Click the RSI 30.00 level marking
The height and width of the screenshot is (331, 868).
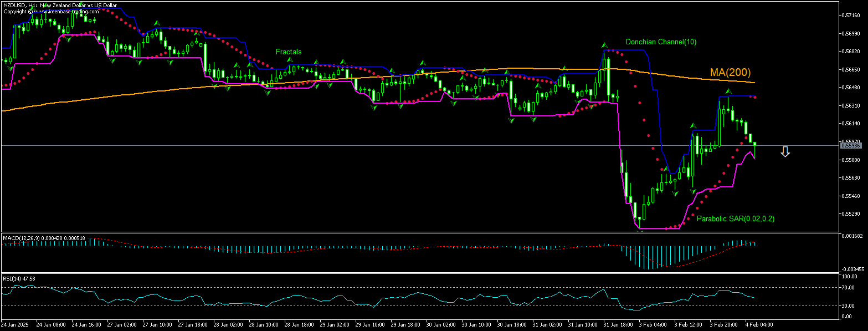coord(849,305)
